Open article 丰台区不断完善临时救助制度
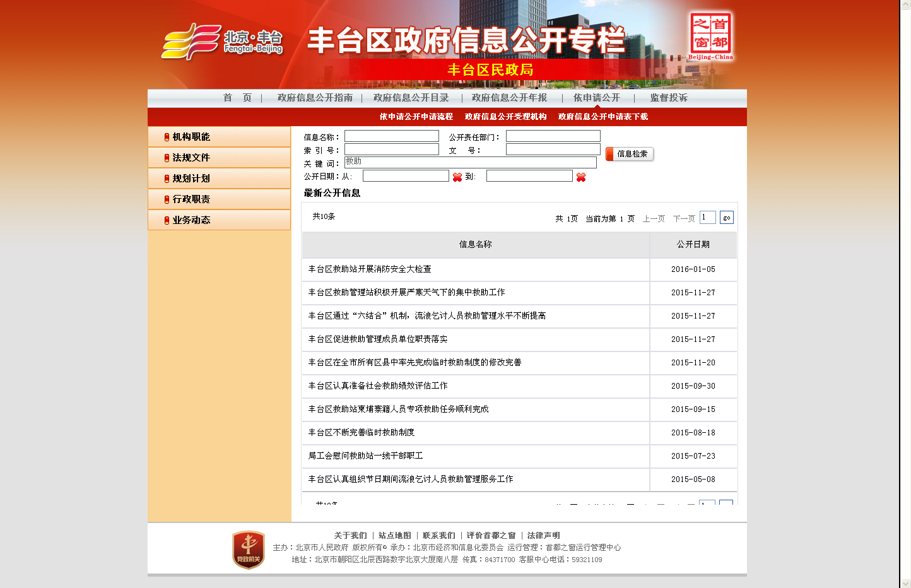This screenshot has width=911, height=588. coord(361,433)
